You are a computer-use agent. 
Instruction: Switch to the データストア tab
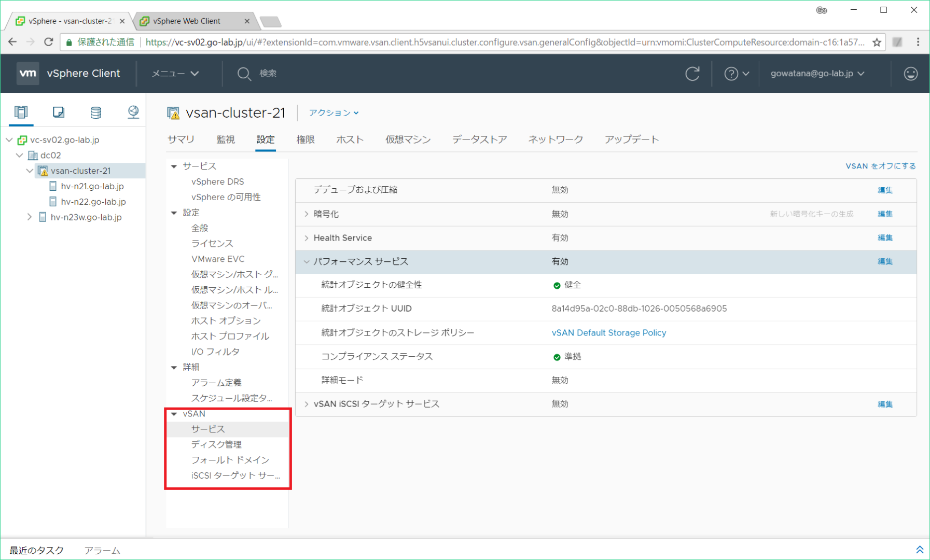(479, 139)
